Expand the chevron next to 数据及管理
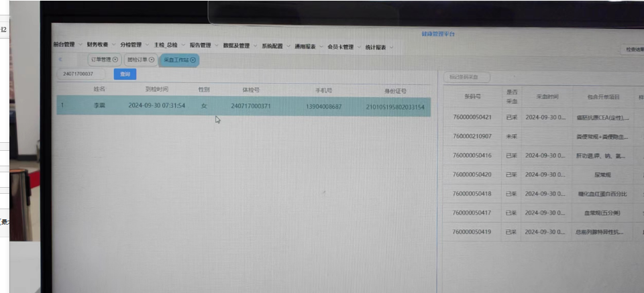The height and width of the screenshot is (293, 644). 255,46
